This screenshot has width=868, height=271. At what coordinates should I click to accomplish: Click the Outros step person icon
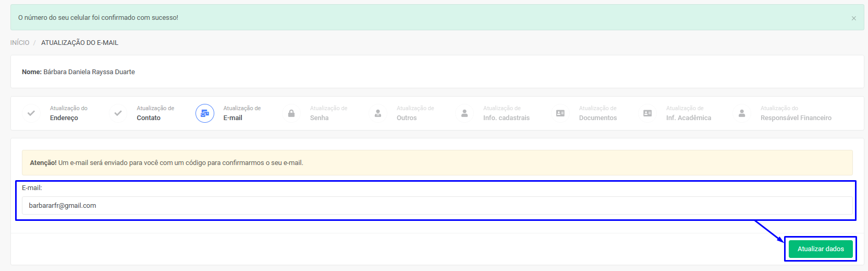(378, 113)
